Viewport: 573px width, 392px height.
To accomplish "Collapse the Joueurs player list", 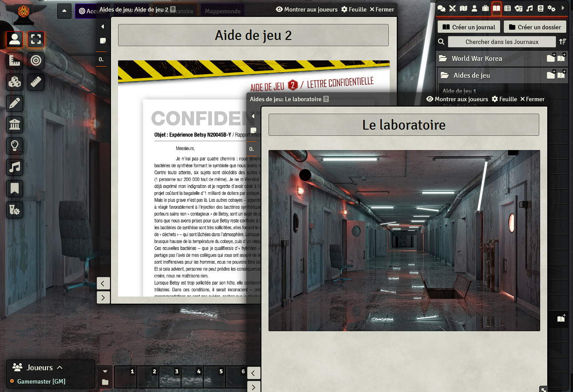I will [60, 368].
